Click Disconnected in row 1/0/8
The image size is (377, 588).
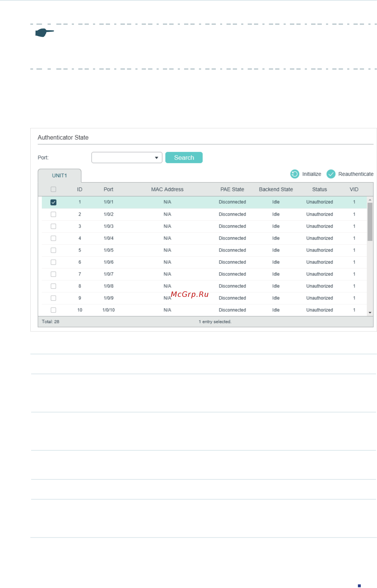click(x=232, y=286)
